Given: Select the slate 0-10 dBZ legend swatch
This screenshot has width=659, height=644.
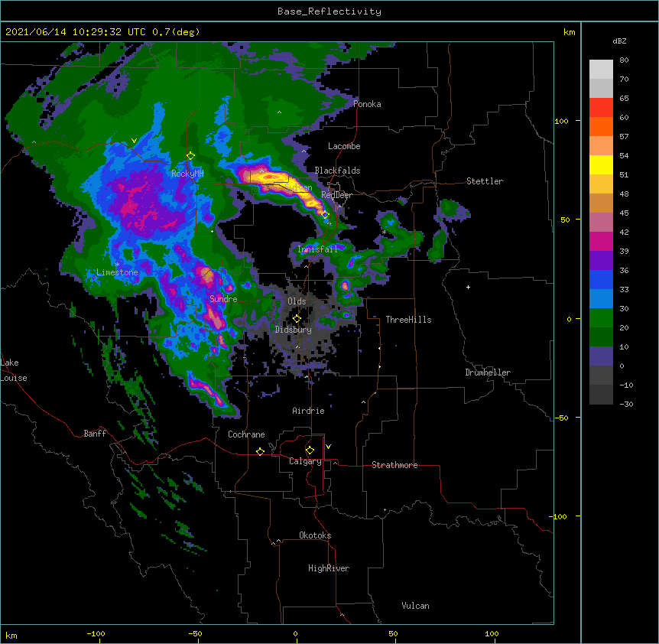Looking at the screenshot, I should tap(601, 356).
